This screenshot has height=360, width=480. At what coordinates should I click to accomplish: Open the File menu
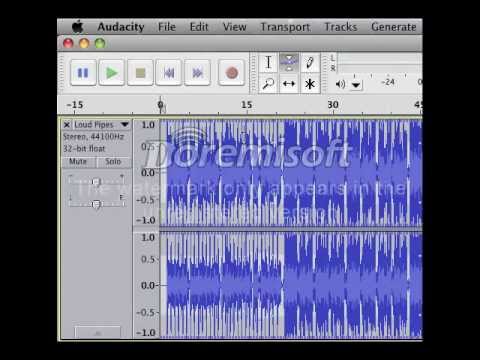click(167, 27)
